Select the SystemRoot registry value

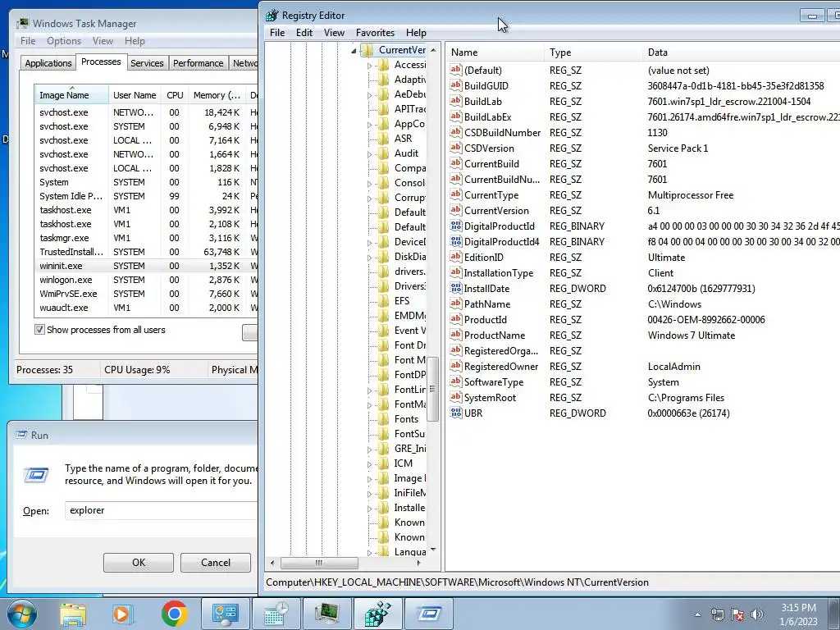[x=491, y=398]
